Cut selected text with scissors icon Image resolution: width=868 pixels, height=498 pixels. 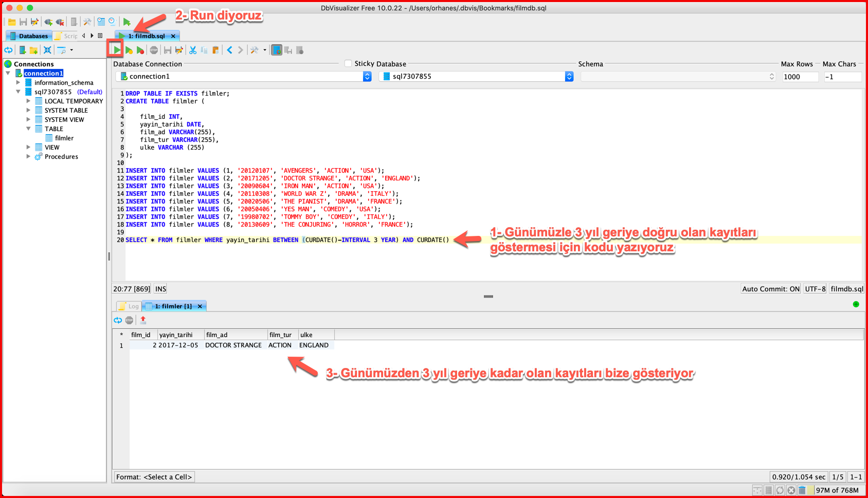coord(193,50)
